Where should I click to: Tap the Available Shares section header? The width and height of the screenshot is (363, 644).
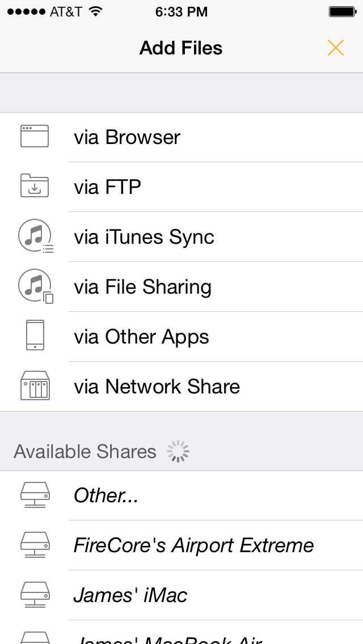point(85,451)
